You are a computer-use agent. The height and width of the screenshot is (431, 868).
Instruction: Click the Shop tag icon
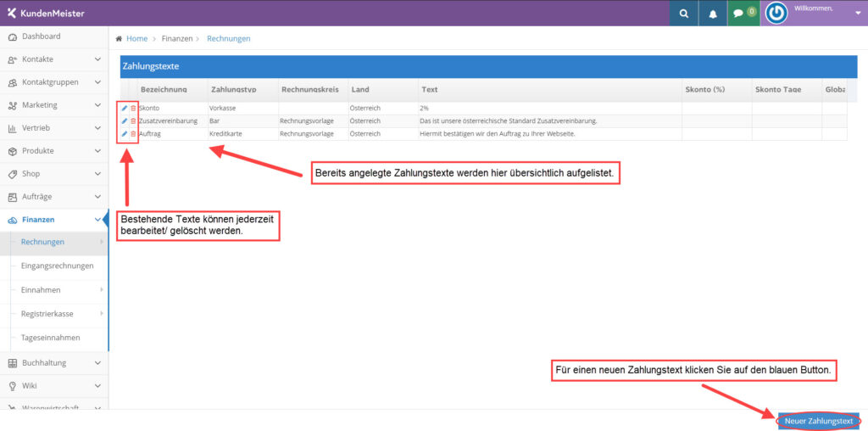pyautogui.click(x=12, y=174)
